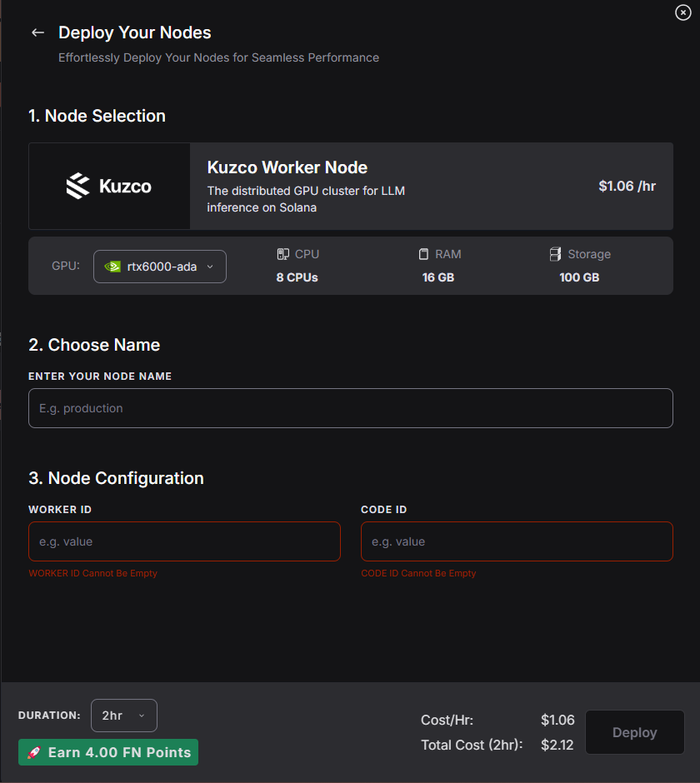The width and height of the screenshot is (700, 783).
Task: Click the Storage disk icon
Action: (x=555, y=254)
